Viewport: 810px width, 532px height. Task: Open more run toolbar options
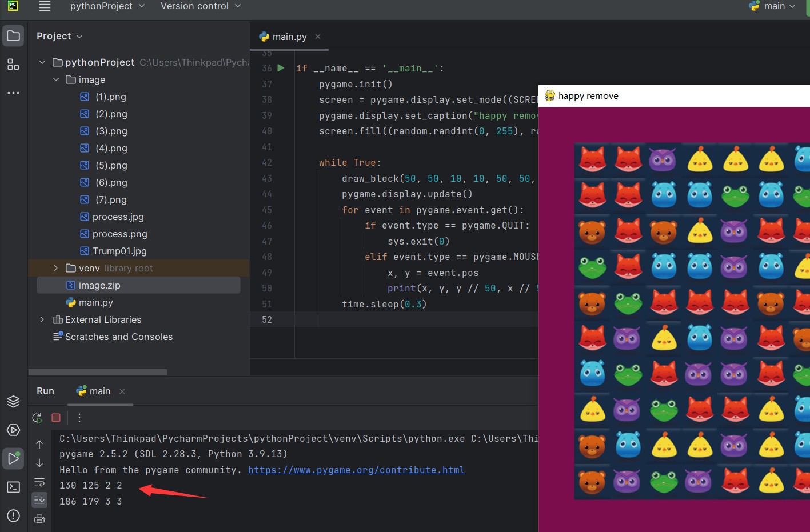(x=79, y=418)
